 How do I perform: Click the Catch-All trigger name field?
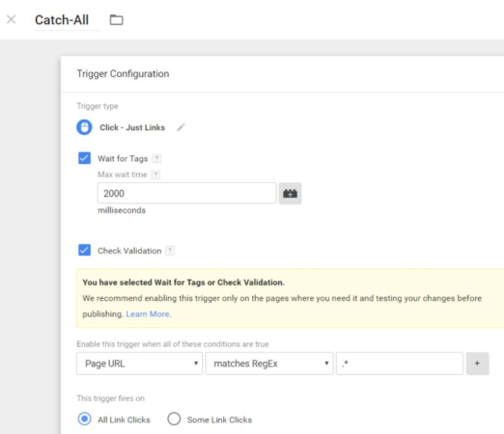(68, 20)
